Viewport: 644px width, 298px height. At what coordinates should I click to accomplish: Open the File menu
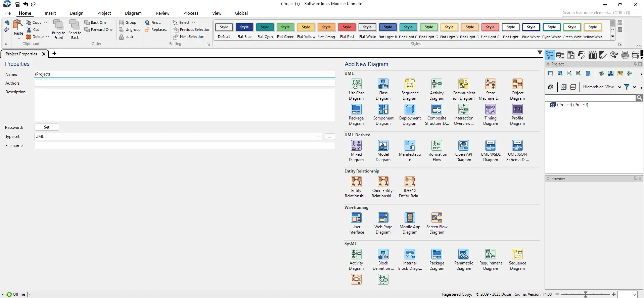7,13
